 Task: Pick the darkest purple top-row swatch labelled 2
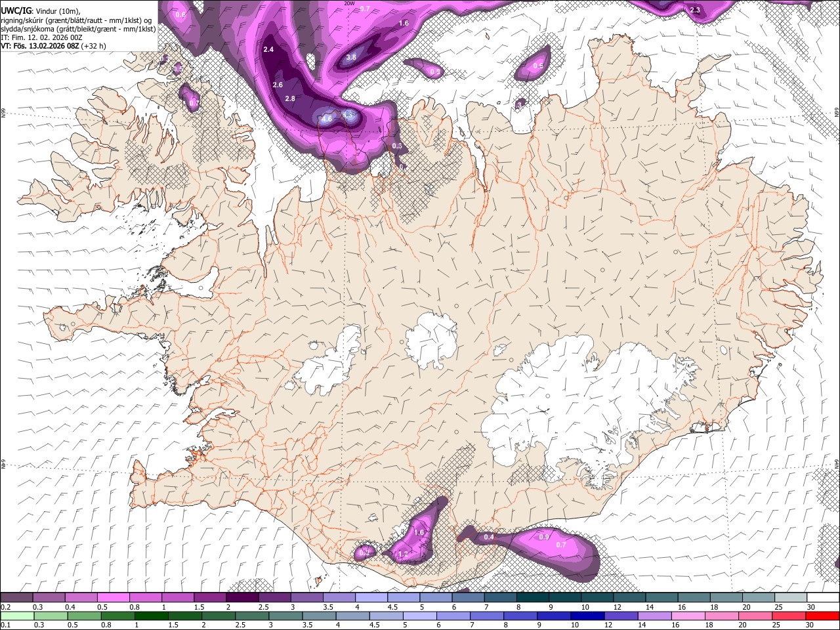coord(242,598)
